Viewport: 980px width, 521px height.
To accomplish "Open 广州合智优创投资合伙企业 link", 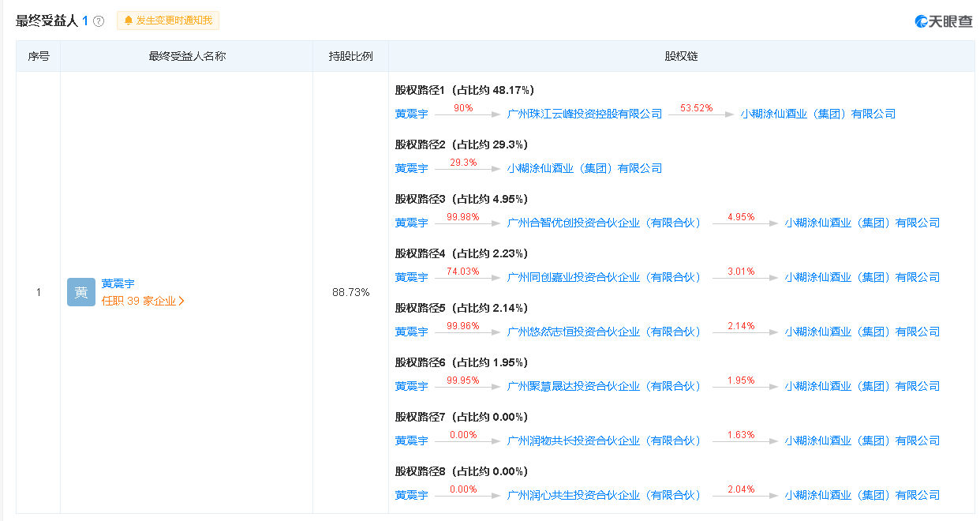I will 605,223.
